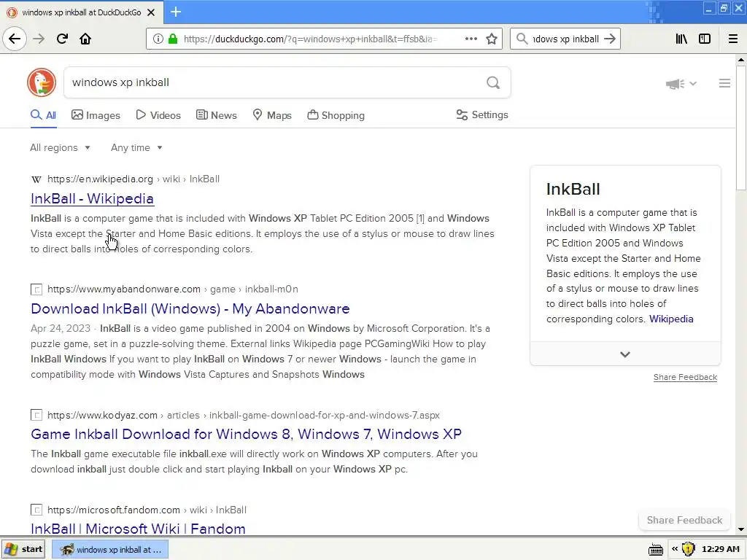Open the on-screen keyboard tray icon
This screenshot has width=747, height=560.
coord(656,550)
